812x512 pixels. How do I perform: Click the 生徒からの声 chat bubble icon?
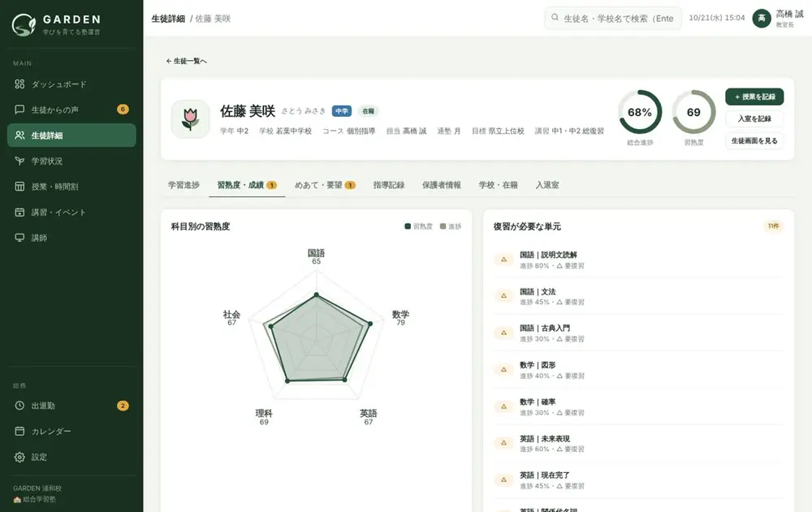pyautogui.click(x=19, y=110)
